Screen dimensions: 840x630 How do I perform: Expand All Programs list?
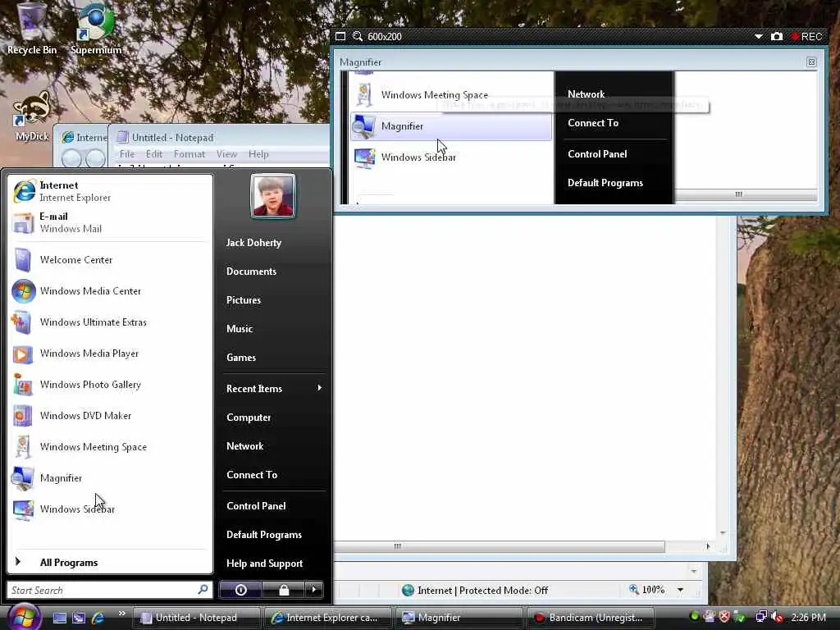pos(111,563)
